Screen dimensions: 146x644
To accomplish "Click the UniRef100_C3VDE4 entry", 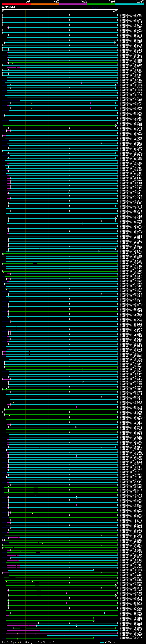I will pyautogui.click(x=131, y=361).
